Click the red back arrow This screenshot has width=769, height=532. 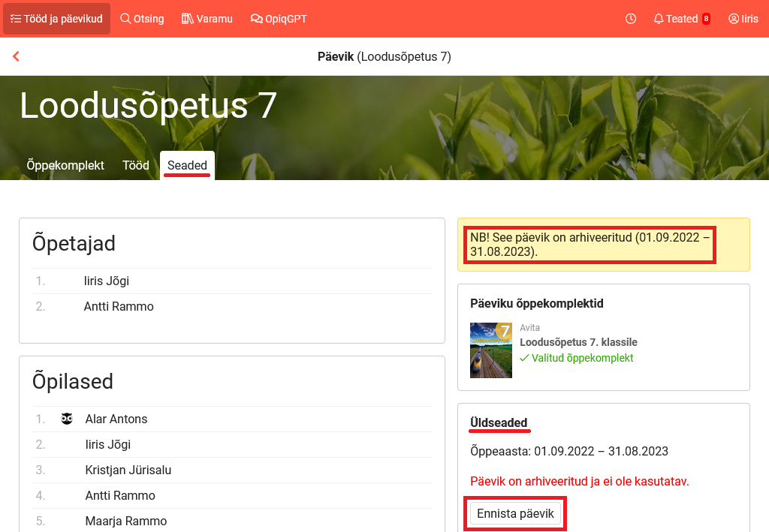(x=16, y=56)
